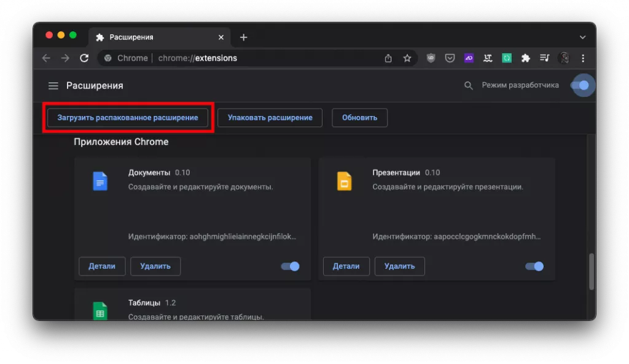Open the Расширения hamburger sidebar menu
Viewport: 629px width, 364px height.
[x=53, y=86]
